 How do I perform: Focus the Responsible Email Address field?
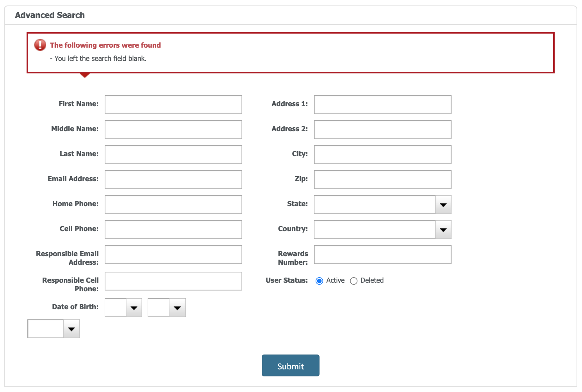pyautogui.click(x=173, y=255)
